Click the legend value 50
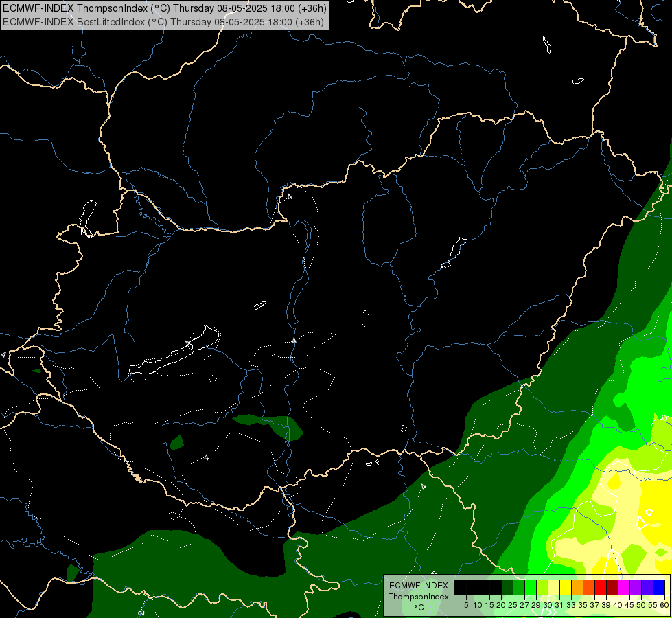This screenshot has height=618, width=672. pos(641,605)
